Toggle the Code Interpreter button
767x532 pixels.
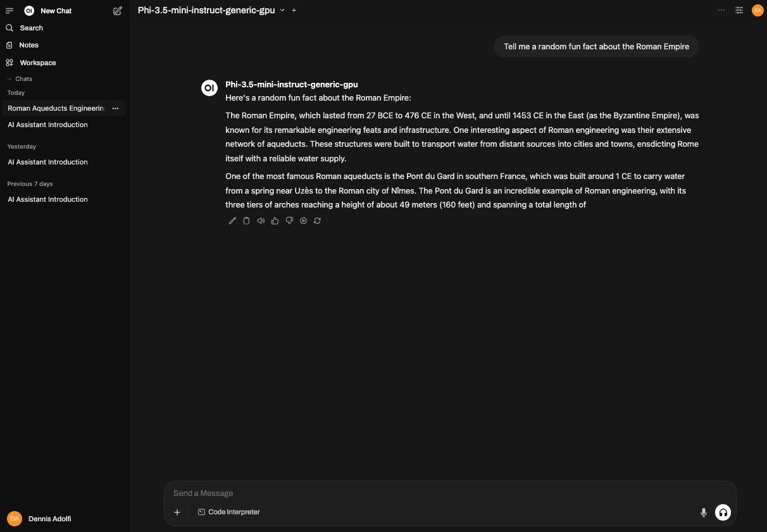coord(229,512)
